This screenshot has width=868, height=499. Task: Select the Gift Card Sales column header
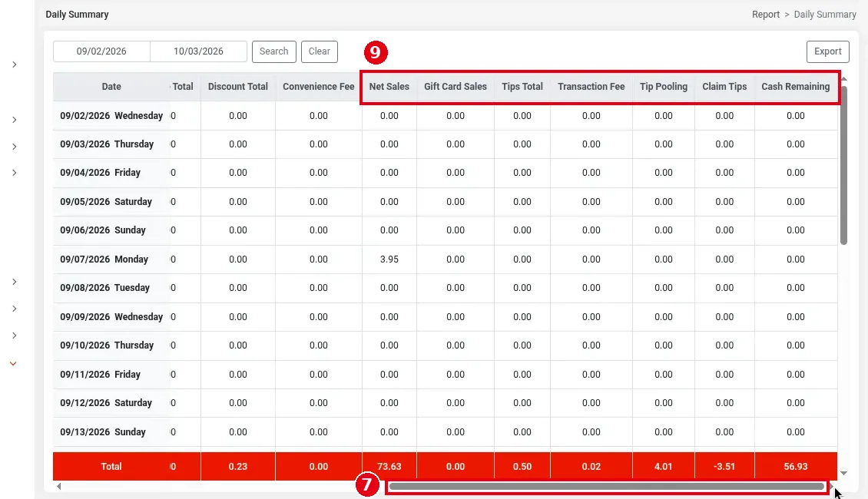tap(456, 86)
